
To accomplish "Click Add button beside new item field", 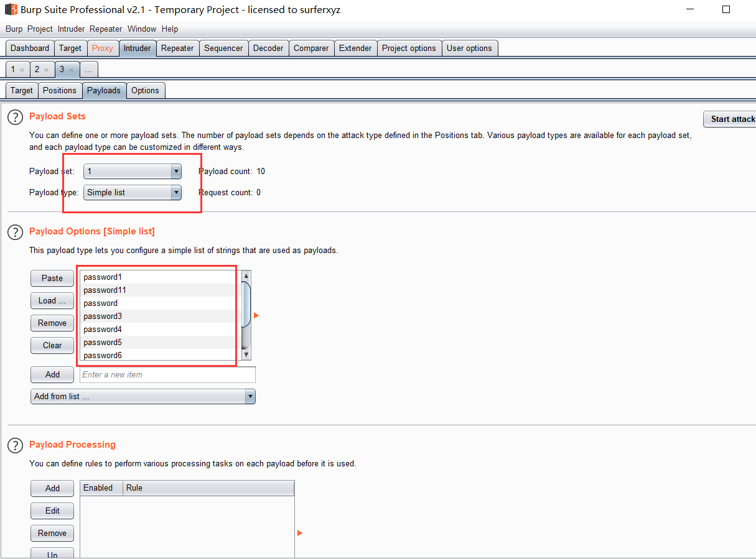I will [52, 375].
